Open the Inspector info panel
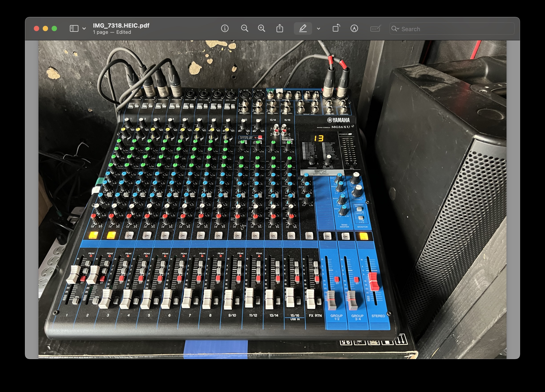This screenshot has width=545, height=392. (225, 29)
